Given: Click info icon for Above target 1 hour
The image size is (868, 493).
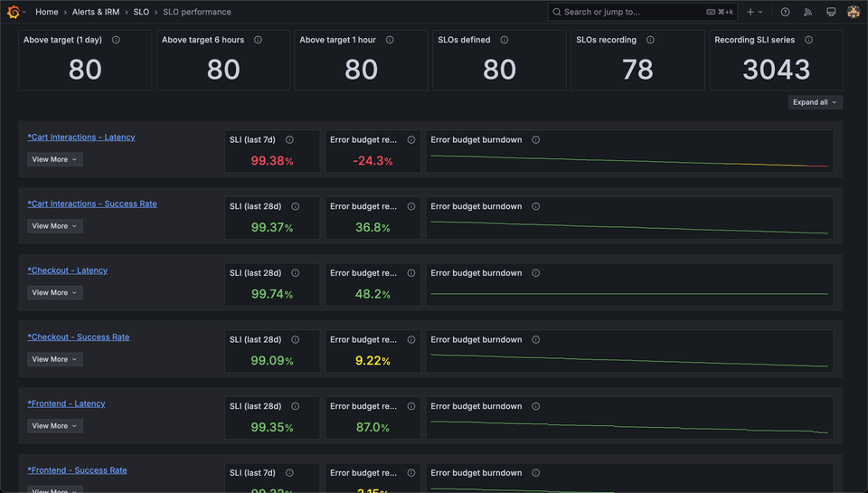Looking at the screenshot, I should pos(390,40).
